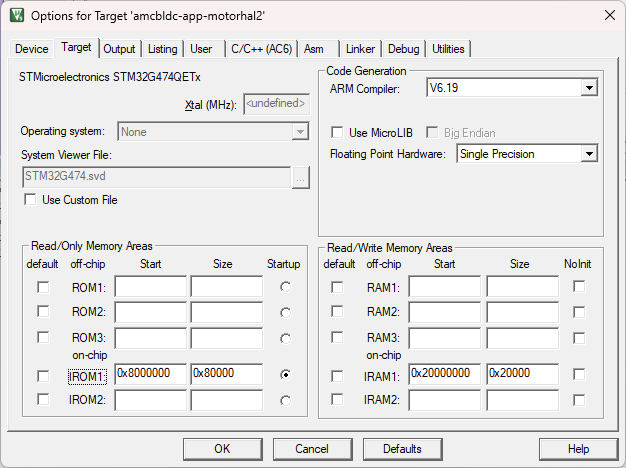Viewport: 626px width, 468px height.
Task: Click the IROM1 Start field 0x8000000
Action: (151, 374)
